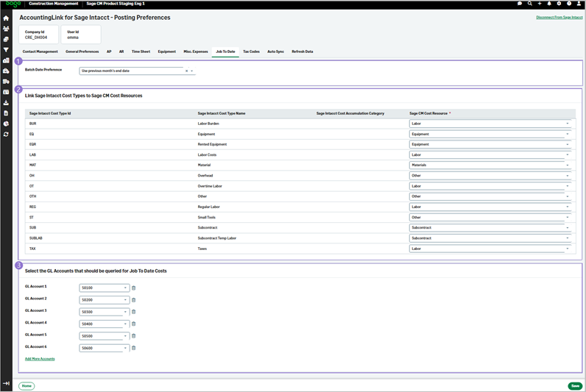The width and height of the screenshot is (586, 392).
Task: Open GL Account 1 dropdown showing 50100
Action: [105, 288]
